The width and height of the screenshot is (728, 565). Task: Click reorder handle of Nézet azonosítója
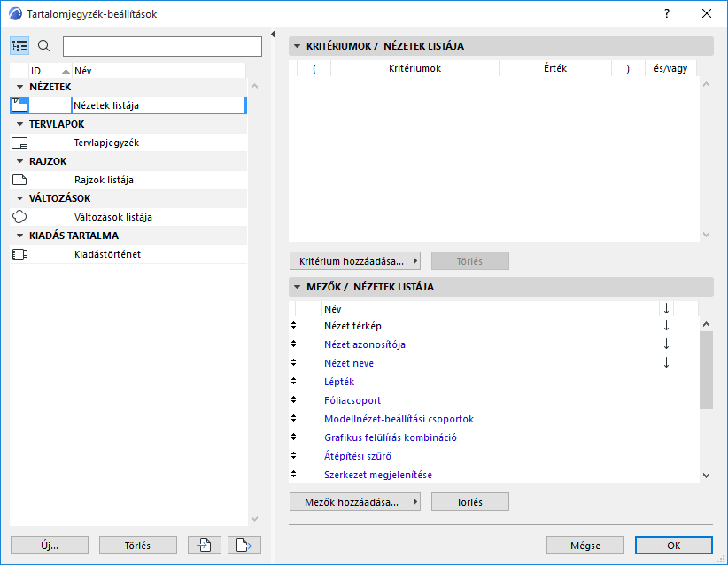293,344
